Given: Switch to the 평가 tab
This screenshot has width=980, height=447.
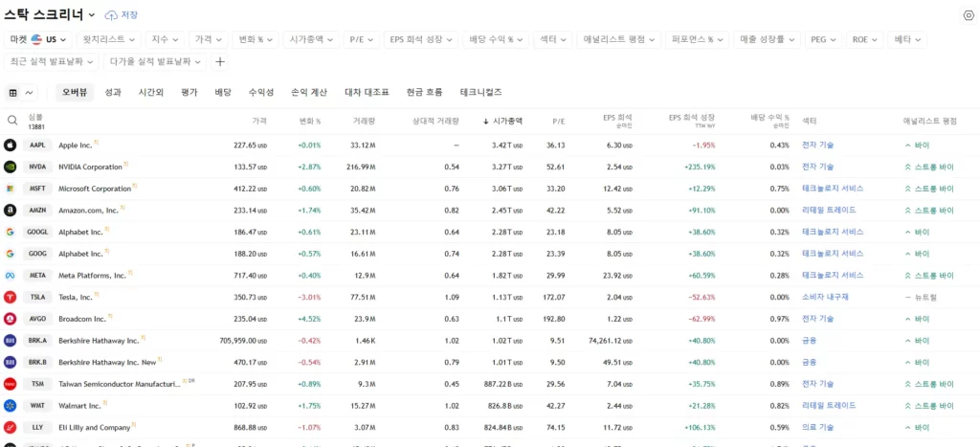Looking at the screenshot, I should tap(189, 93).
